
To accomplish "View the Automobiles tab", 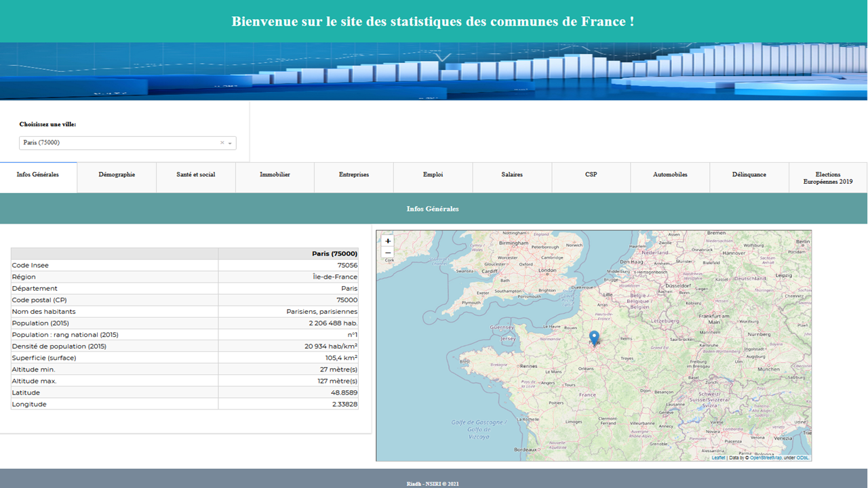I will (670, 175).
